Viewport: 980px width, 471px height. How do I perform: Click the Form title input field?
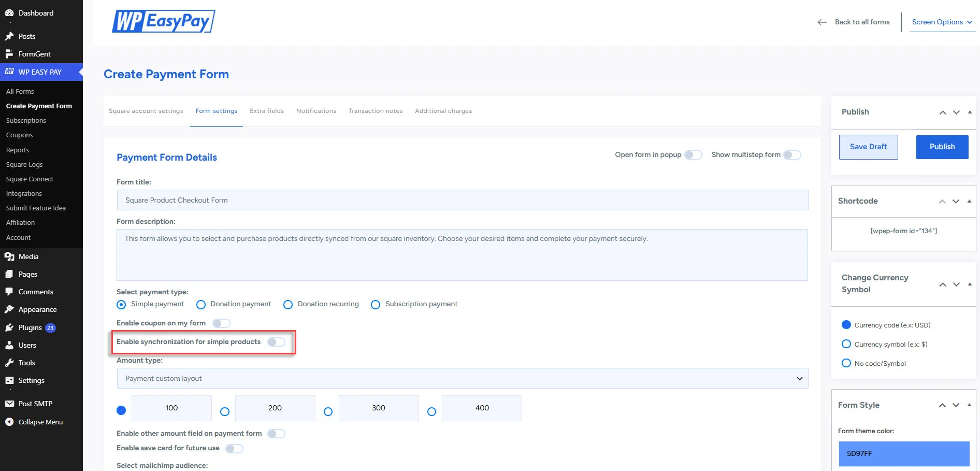pos(463,200)
